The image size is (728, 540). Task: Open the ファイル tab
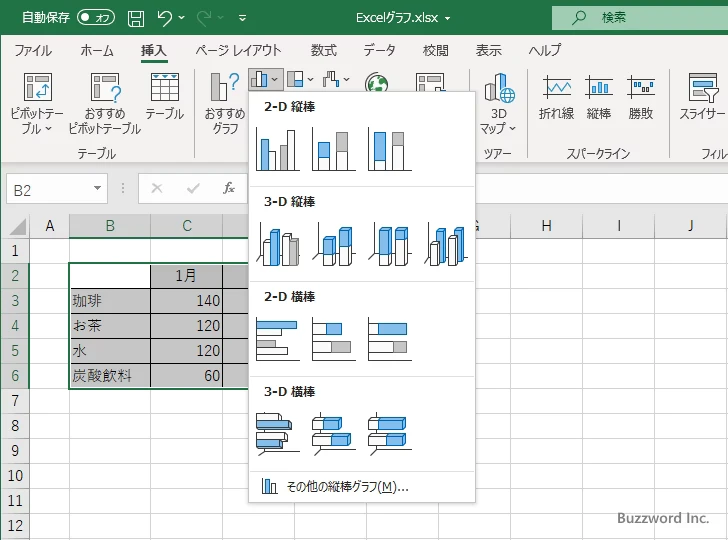pos(33,50)
